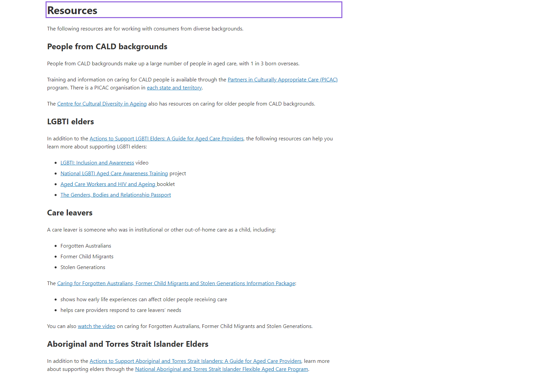Click the 'LGBTI elders' section heading
Screen dimensions: 540x392
coord(70,122)
